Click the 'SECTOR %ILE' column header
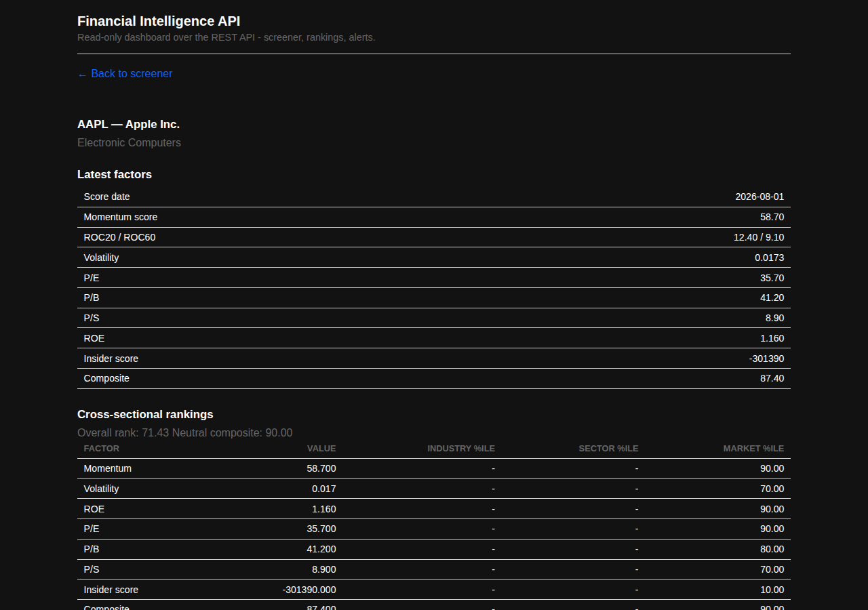 [608, 449]
